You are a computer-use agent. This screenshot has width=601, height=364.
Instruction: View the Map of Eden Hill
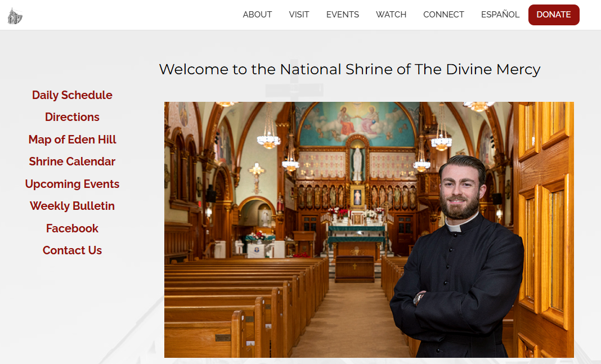click(72, 140)
